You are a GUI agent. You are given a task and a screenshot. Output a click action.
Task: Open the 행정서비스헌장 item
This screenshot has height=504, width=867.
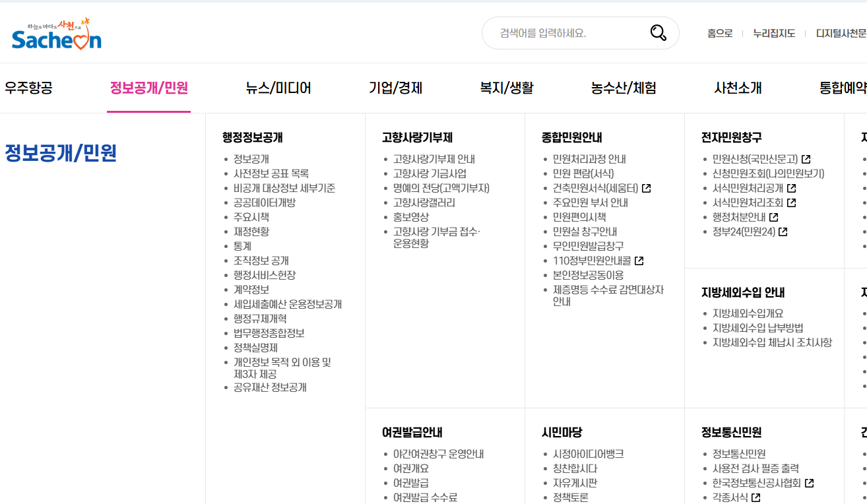click(265, 275)
